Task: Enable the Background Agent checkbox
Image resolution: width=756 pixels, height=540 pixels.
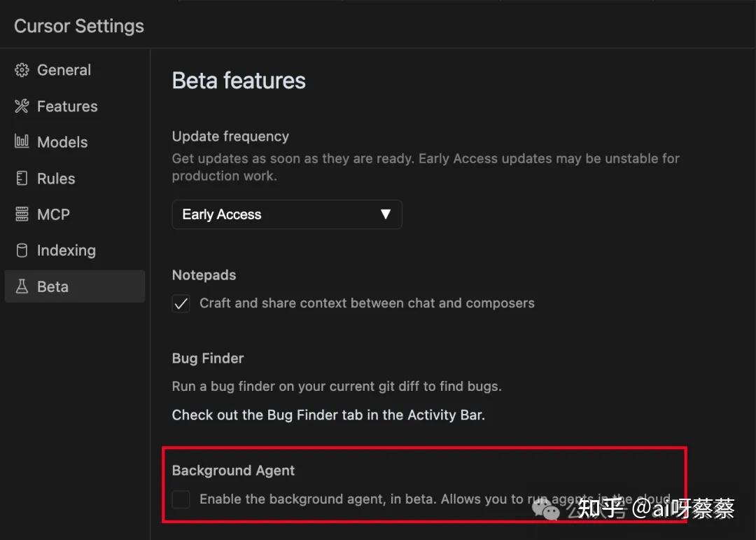Action: (x=181, y=499)
